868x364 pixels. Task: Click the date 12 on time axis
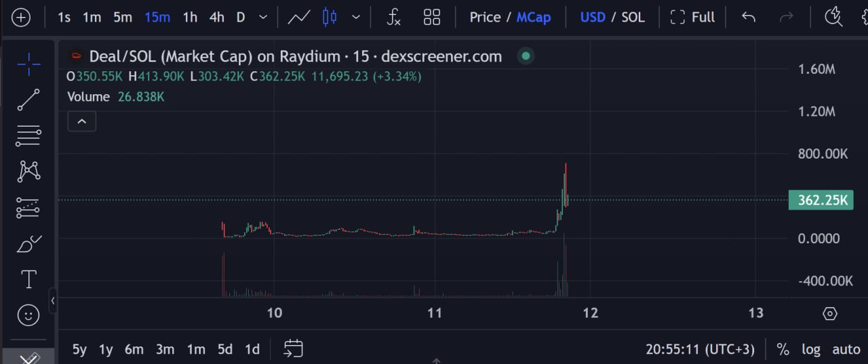[x=591, y=312]
